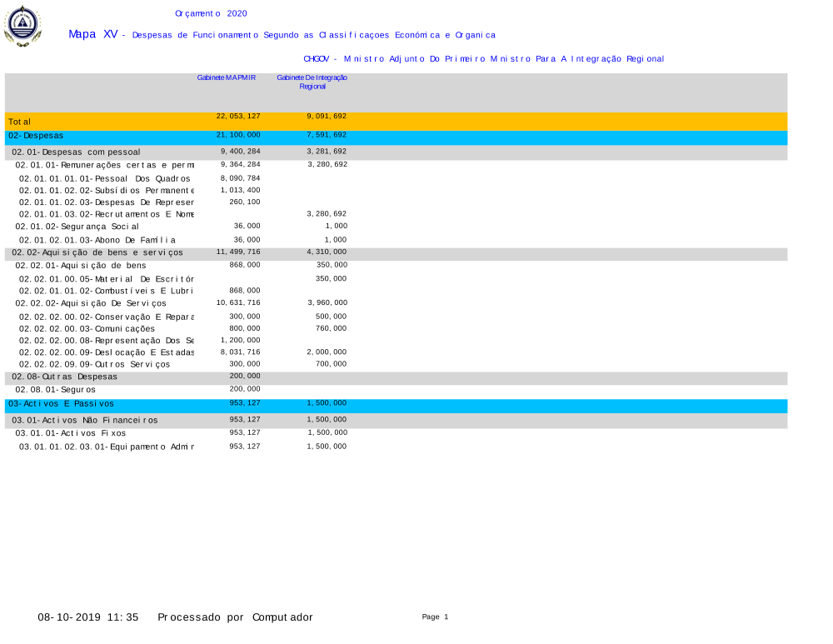Select the 02-Despesas blue row
Screen dimensions: 833x644
pos(36,135)
